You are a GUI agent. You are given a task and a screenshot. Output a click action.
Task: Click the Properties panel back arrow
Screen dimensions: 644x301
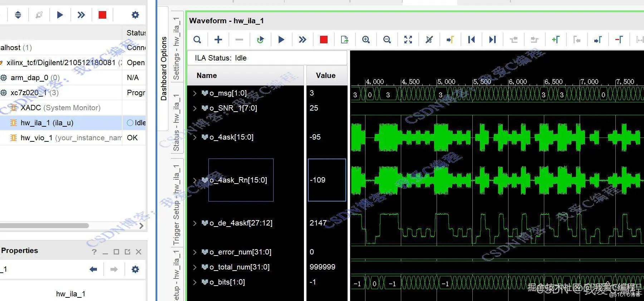[93, 269]
